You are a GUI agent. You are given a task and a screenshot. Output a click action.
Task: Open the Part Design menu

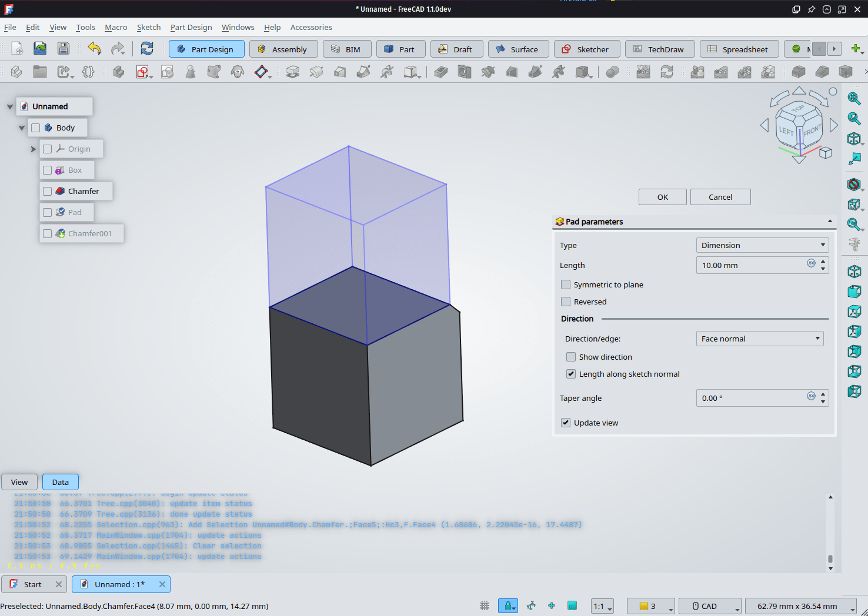(x=191, y=27)
